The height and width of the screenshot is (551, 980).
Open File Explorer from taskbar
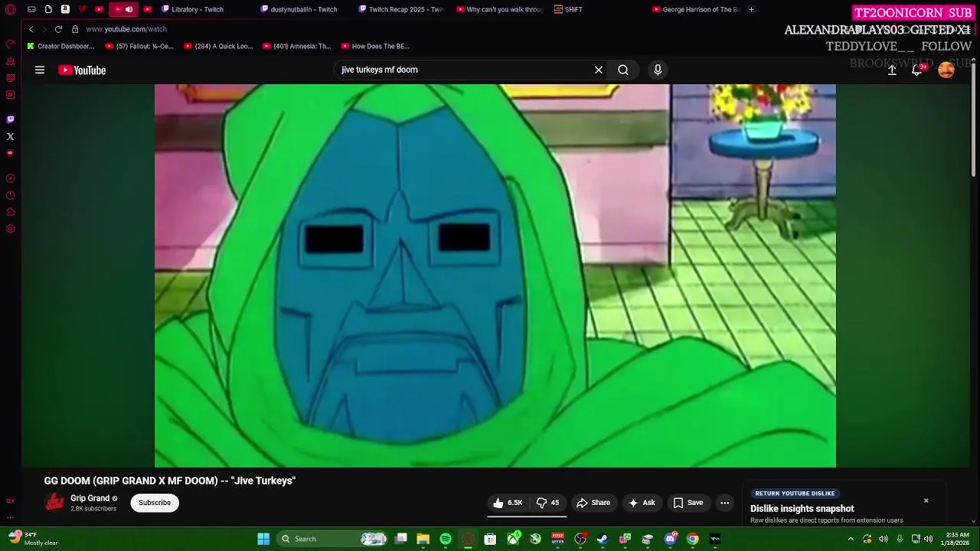[423, 539]
